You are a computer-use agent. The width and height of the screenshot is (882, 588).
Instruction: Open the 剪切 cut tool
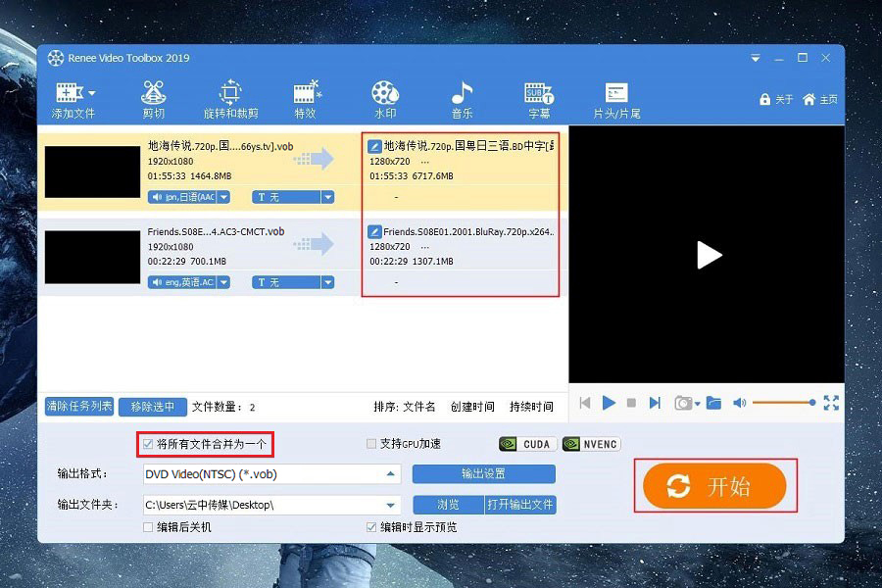click(153, 100)
